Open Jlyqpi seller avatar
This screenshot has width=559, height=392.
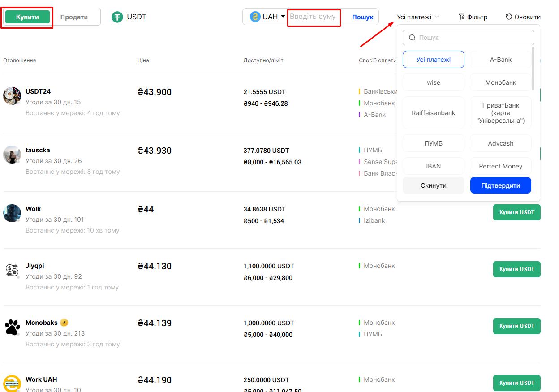tap(12, 270)
